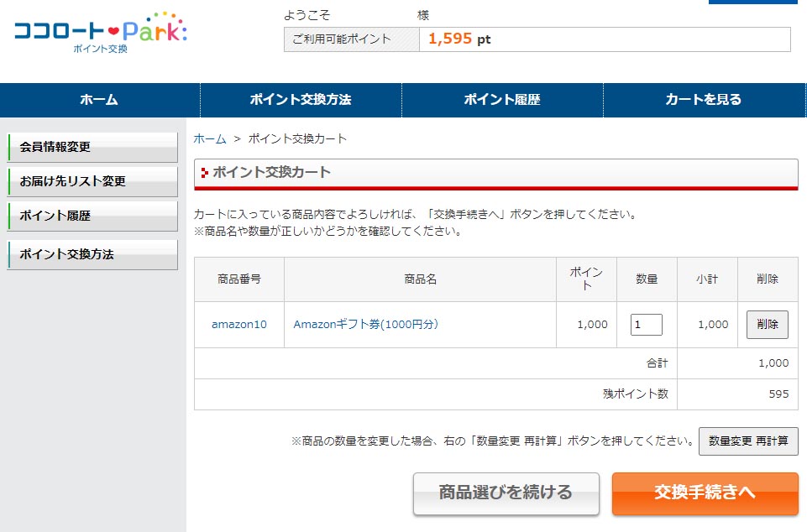Open the Amazonギフト券(1000円分) product link
The width and height of the screenshot is (807, 532).
pos(365,324)
